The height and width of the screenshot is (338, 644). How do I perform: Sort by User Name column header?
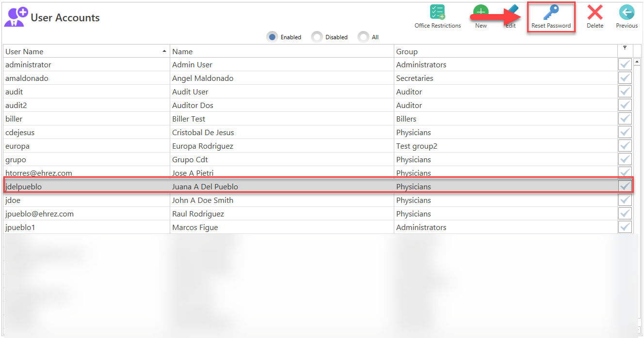[87, 51]
